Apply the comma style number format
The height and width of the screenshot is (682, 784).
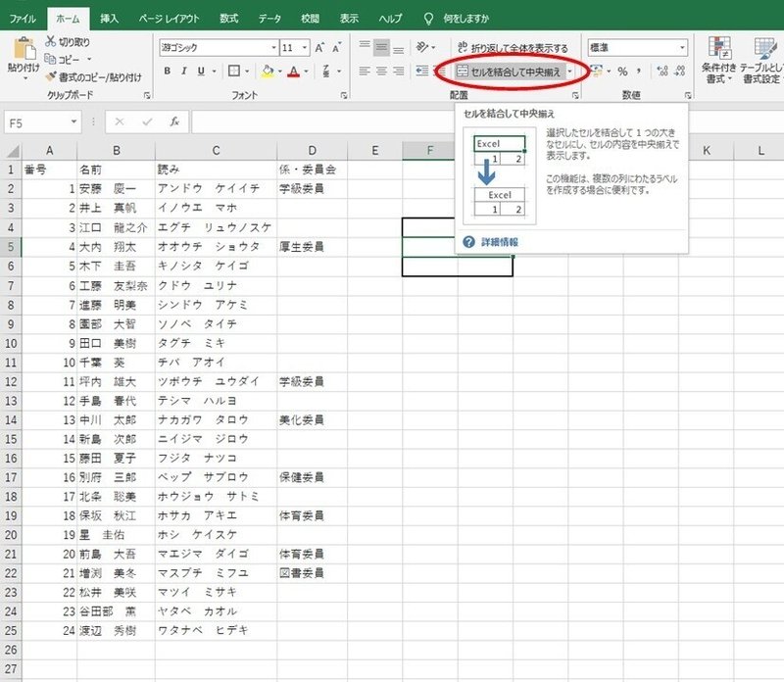click(639, 71)
